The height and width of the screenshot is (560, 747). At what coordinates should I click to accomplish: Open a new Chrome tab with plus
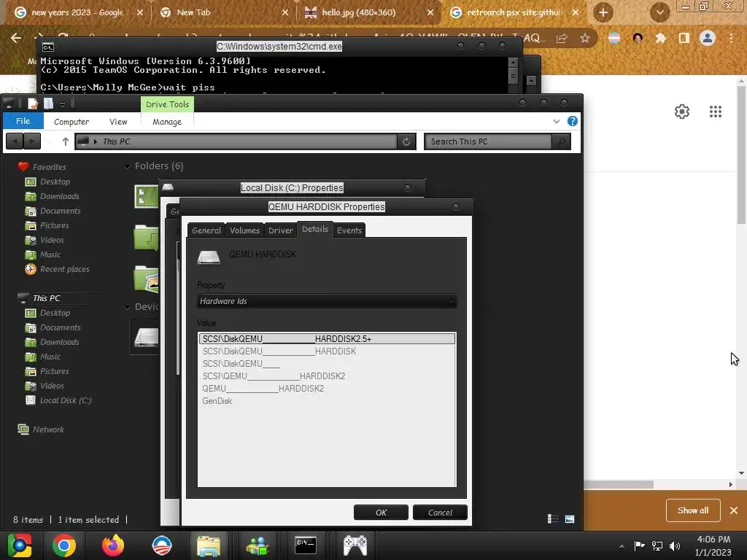pyautogui.click(x=603, y=12)
